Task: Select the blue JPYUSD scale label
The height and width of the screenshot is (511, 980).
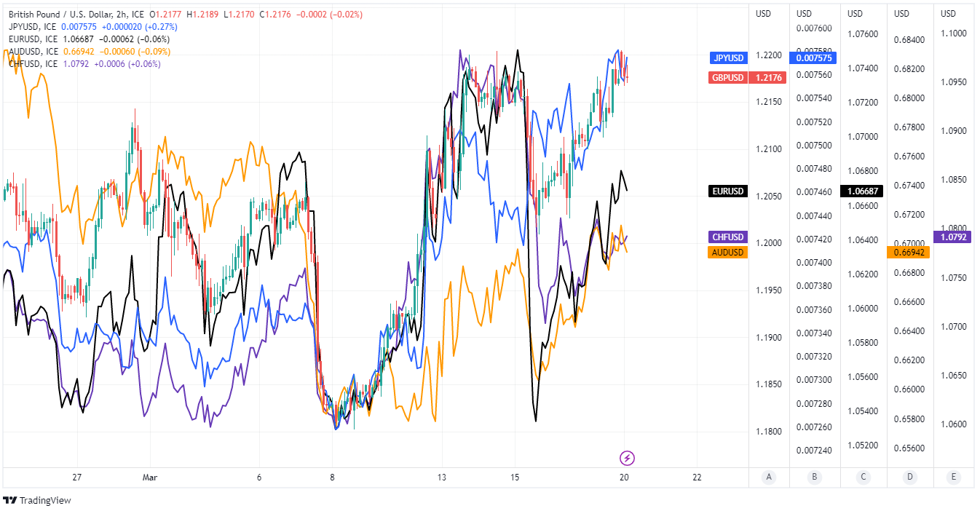Action: click(729, 58)
